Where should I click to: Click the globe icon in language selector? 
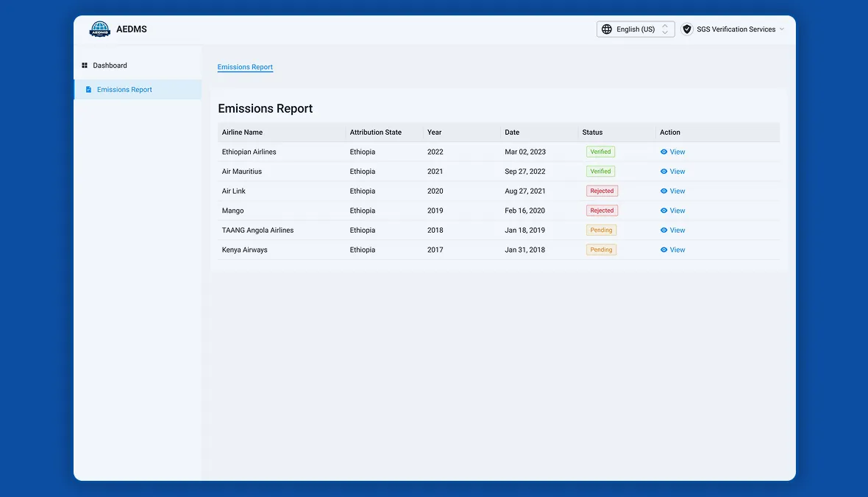(x=607, y=29)
